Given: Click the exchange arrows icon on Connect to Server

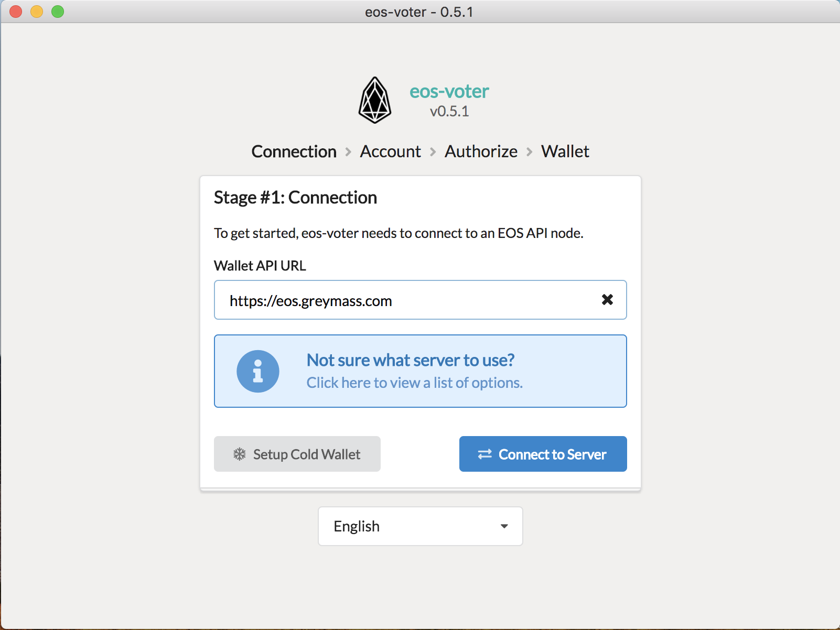Looking at the screenshot, I should 485,454.
